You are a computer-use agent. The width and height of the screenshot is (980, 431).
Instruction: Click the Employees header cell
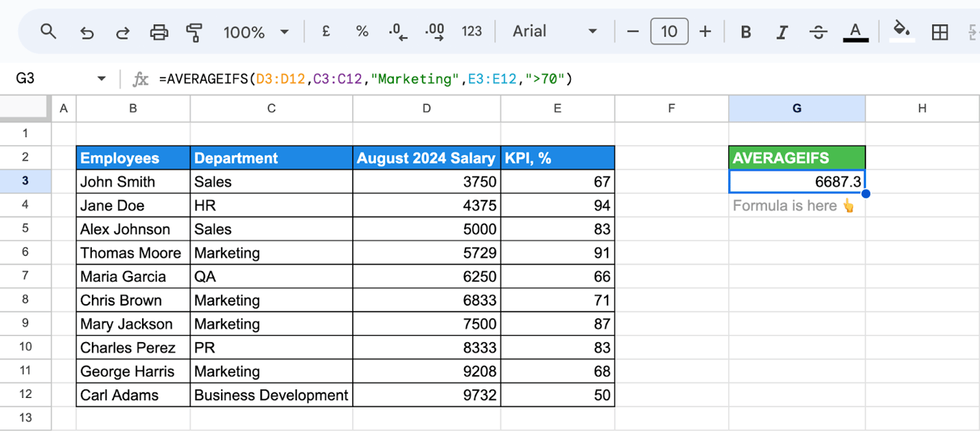[x=133, y=158]
